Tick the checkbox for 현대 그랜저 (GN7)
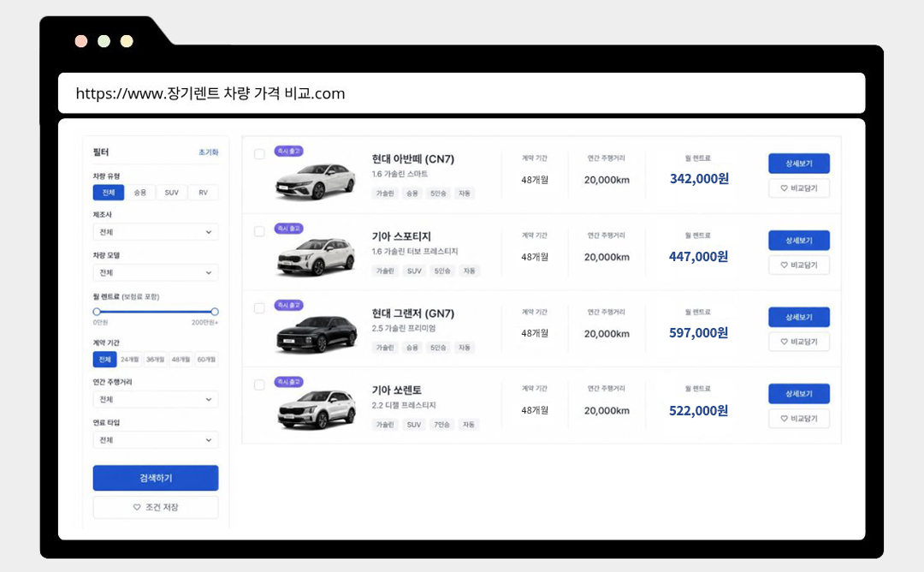The width and height of the screenshot is (924, 572). point(259,307)
